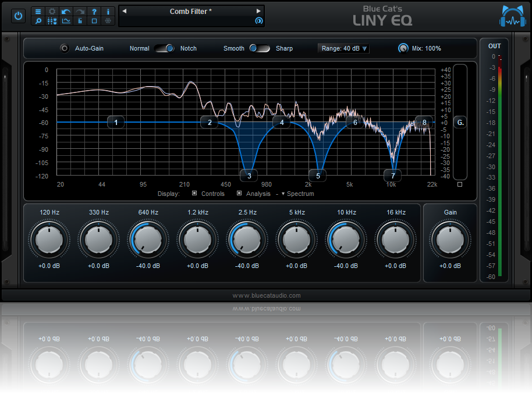Select band handle 3 on the EQ graph

pyautogui.click(x=249, y=176)
